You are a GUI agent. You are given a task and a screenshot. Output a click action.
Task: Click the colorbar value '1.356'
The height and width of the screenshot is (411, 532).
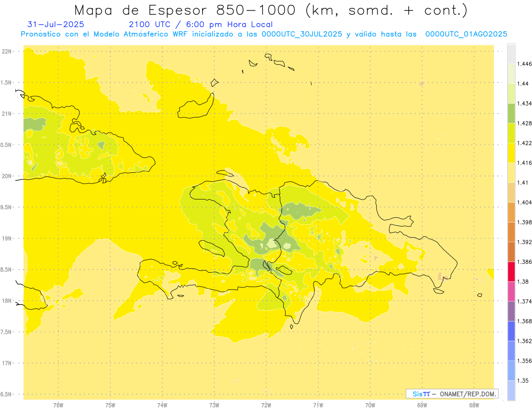pyautogui.click(x=525, y=361)
